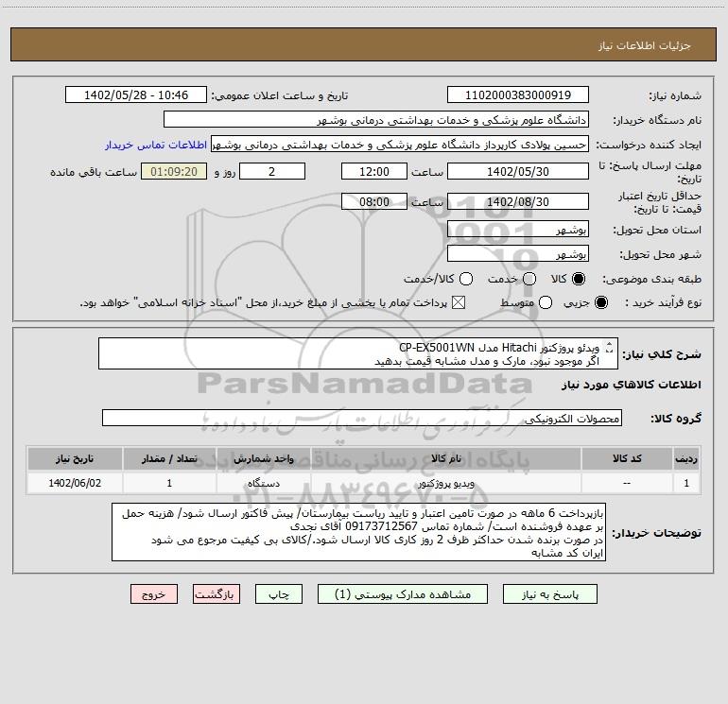This screenshot has height=704, width=728.
Task: Click the گروه کالا field محصولات الکترونیکی
Action: (362, 418)
